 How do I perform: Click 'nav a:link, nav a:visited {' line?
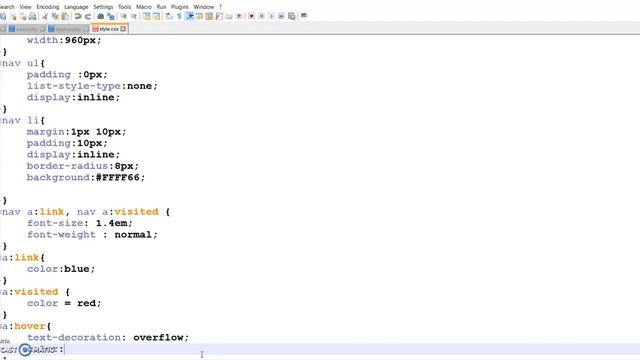point(85,212)
